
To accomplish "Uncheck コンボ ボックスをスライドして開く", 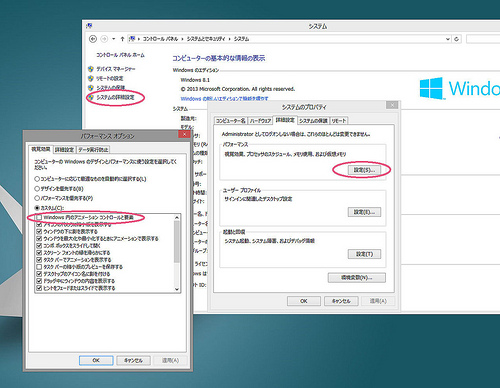I will coord(39,246).
